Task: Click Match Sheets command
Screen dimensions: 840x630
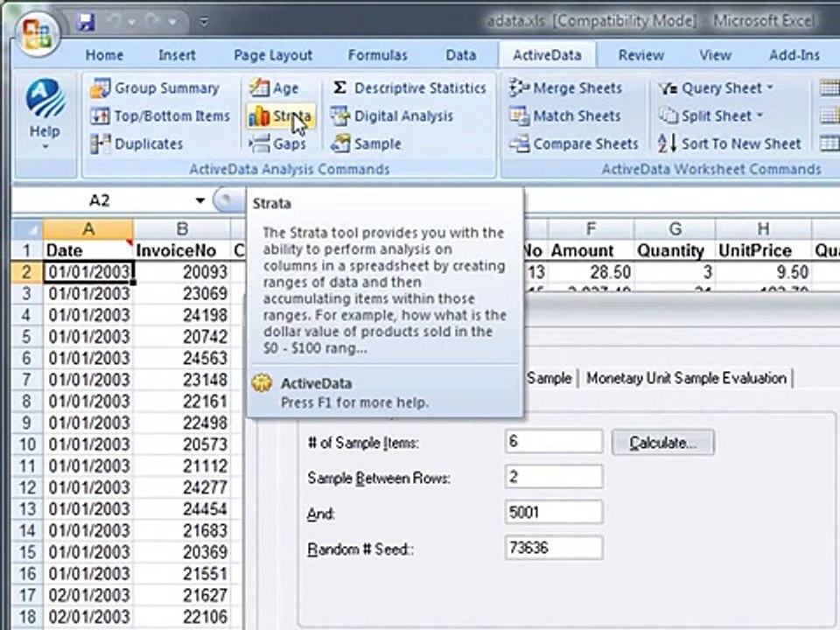Action: coord(564,115)
